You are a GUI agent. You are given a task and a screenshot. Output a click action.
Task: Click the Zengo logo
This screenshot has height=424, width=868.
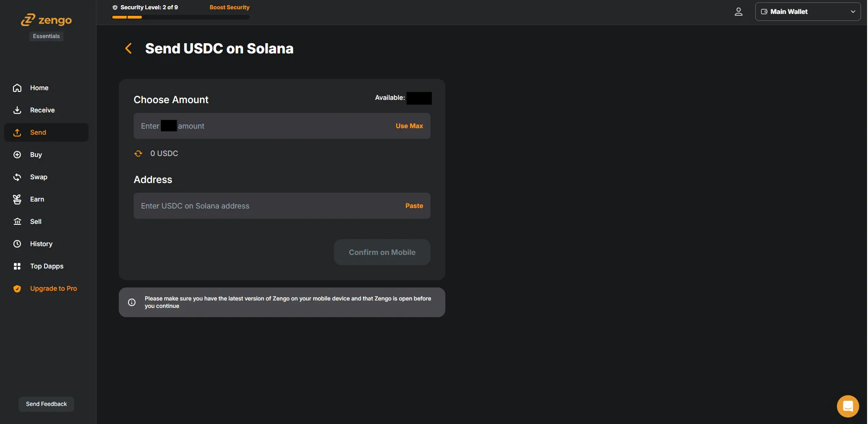click(x=46, y=20)
